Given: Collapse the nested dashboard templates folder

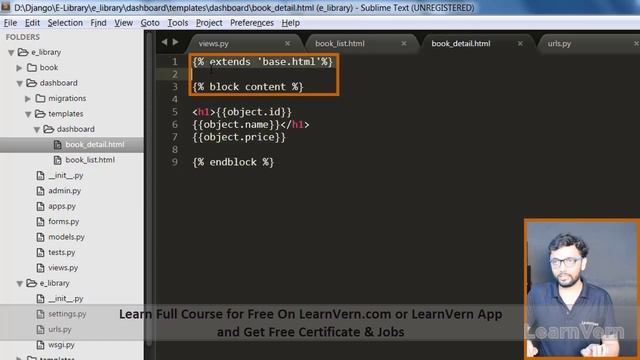Looking at the screenshot, I should pyautogui.click(x=37, y=130).
